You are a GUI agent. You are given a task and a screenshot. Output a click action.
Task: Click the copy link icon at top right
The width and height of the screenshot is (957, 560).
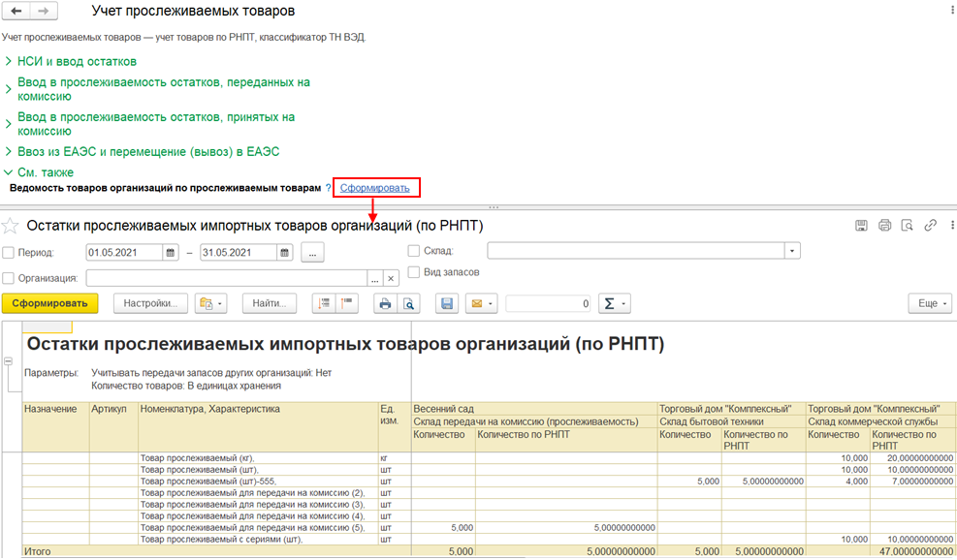coord(930,226)
